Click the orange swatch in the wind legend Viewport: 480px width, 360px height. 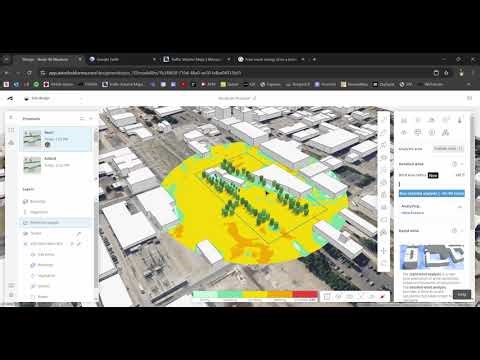click(x=280, y=294)
